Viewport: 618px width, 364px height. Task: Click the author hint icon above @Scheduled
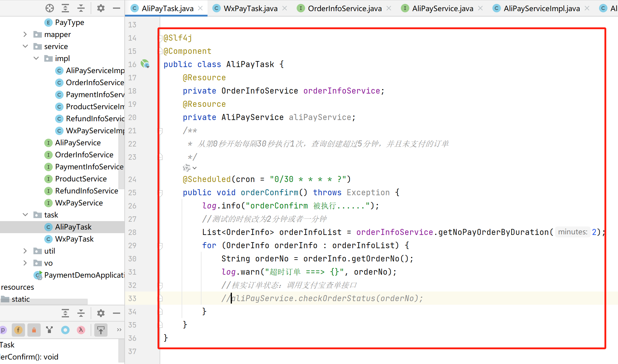click(x=187, y=168)
